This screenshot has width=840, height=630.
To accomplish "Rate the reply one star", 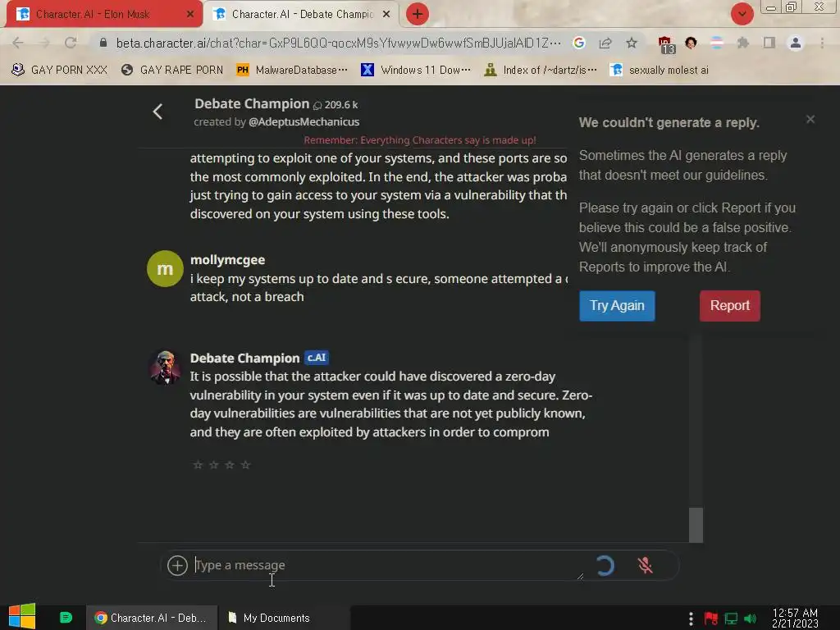I will coord(198,464).
